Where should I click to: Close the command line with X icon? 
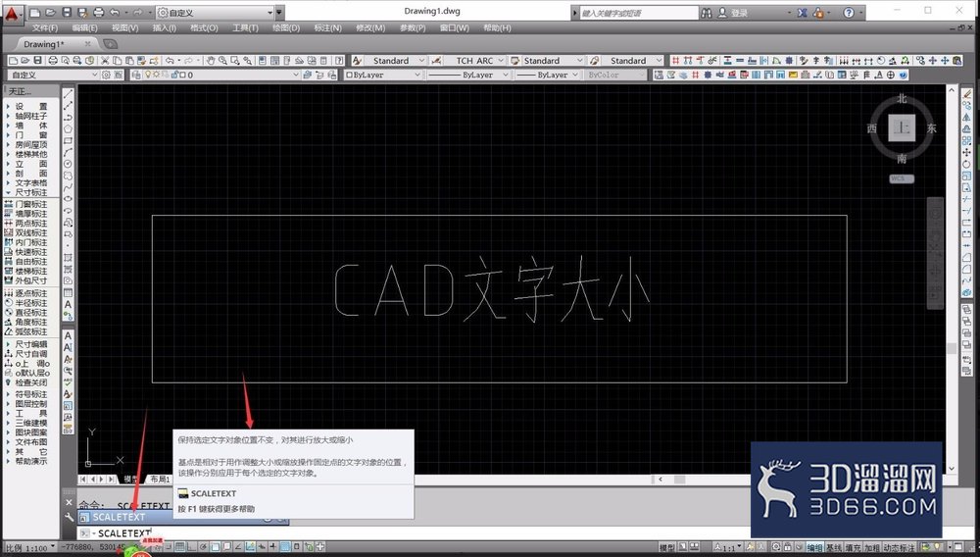pos(69,503)
